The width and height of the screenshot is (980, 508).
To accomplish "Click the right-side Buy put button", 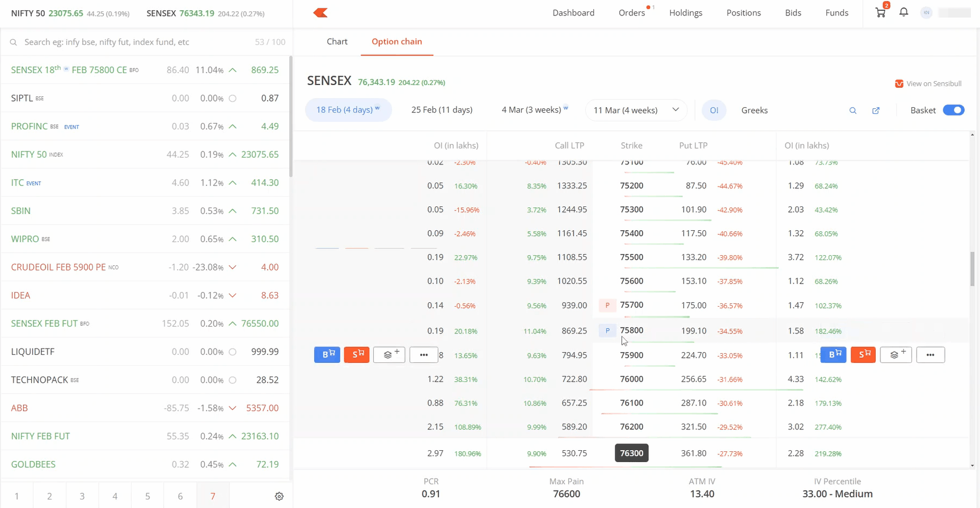I will [x=833, y=355].
